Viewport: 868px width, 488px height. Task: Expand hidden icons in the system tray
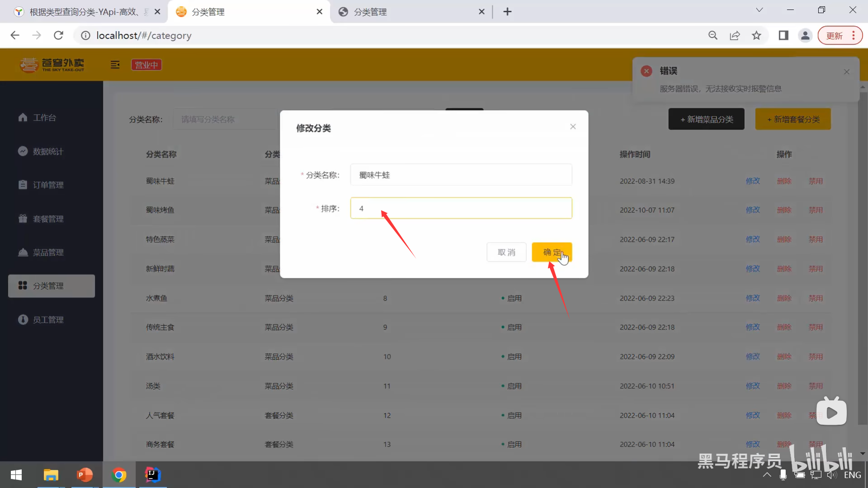pos(767,475)
